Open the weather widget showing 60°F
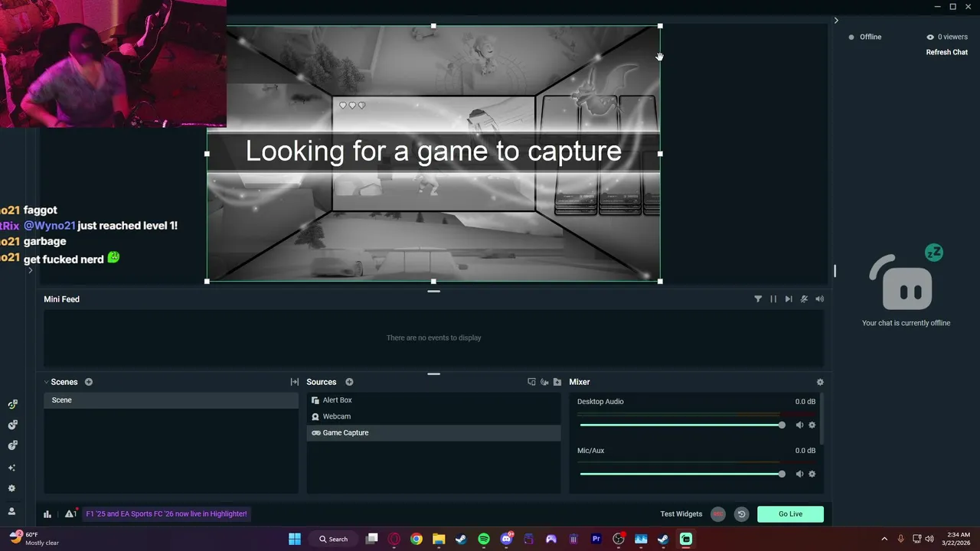Screen dimensions: 980x551 (x=34, y=539)
